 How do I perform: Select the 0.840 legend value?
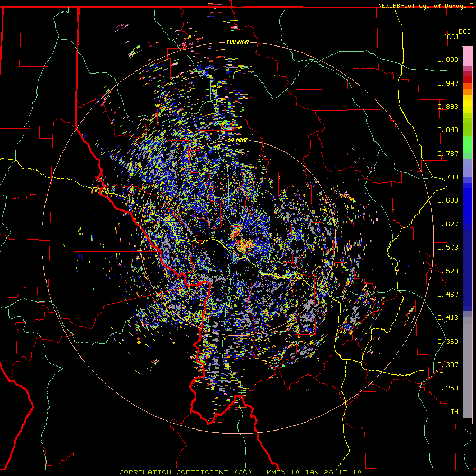coord(448,130)
